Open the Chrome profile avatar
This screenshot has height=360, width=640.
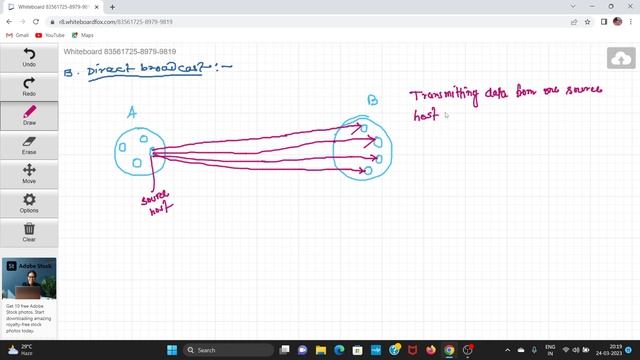click(x=617, y=22)
